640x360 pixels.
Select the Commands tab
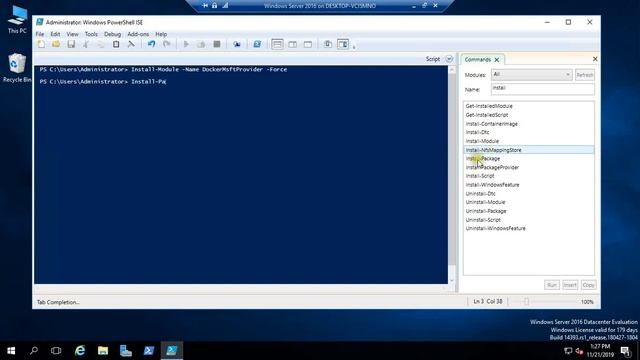478,60
